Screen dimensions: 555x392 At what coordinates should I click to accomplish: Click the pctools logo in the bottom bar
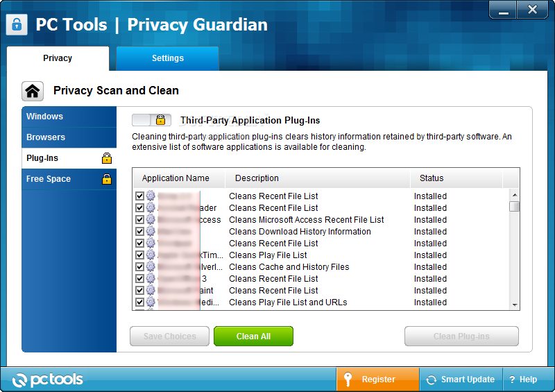[x=48, y=380]
